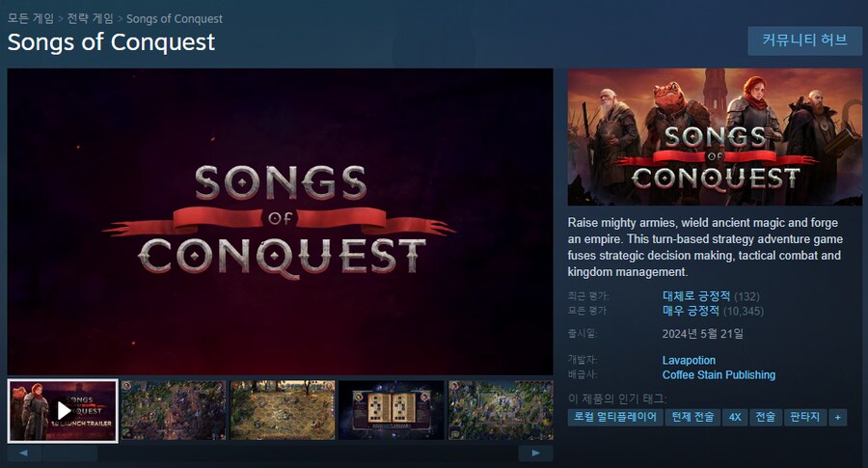Open the 대체로 긍정적 recent reviews link
868x468 pixels.
695,296
